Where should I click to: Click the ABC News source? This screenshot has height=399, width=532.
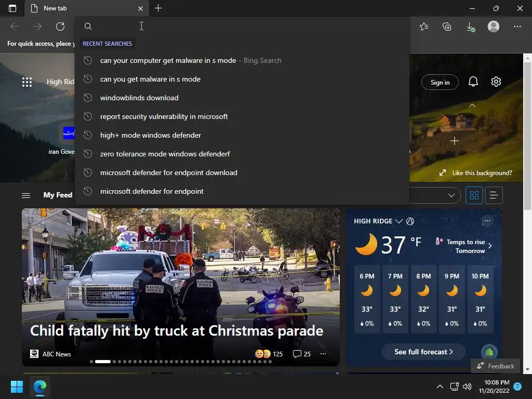pos(50,354)
